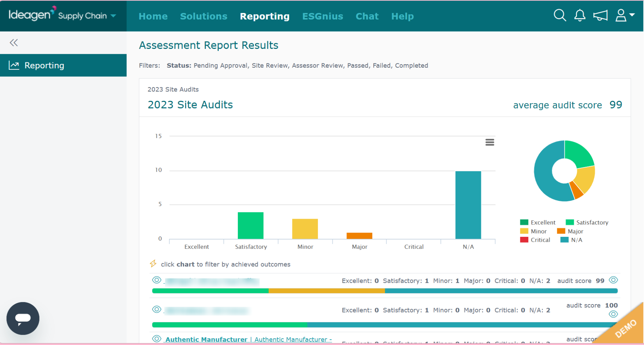This screenshot has width=644, height=345.
Task: Click the teal N/A bar
Action: (468, 205)
